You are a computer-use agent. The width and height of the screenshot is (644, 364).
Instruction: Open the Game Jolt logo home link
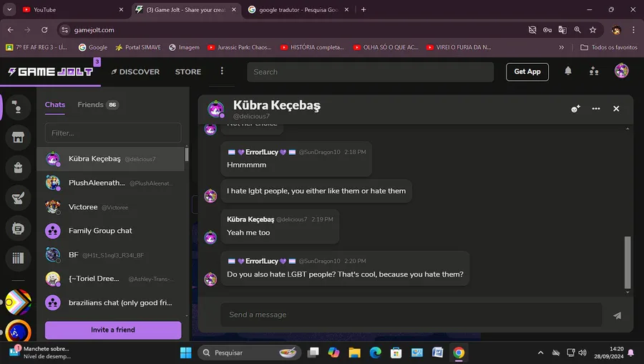pyautogui.click(x=51, y=72)
